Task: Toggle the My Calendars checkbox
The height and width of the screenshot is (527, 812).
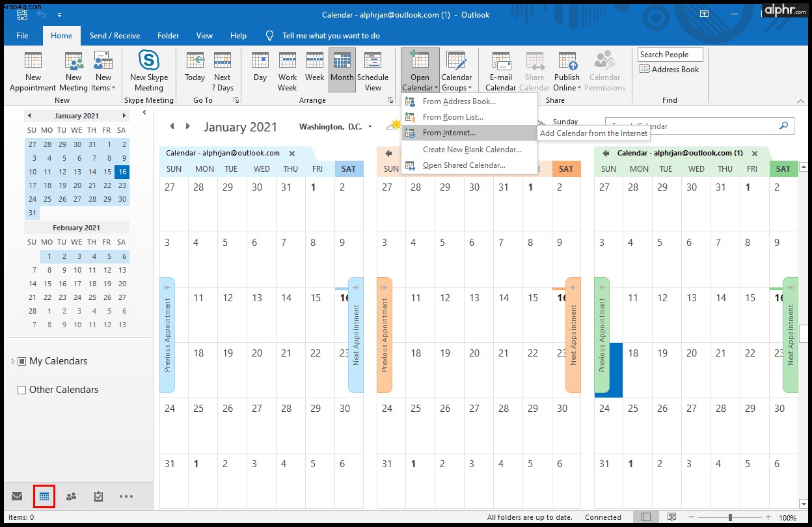Action: pos(22,362)
